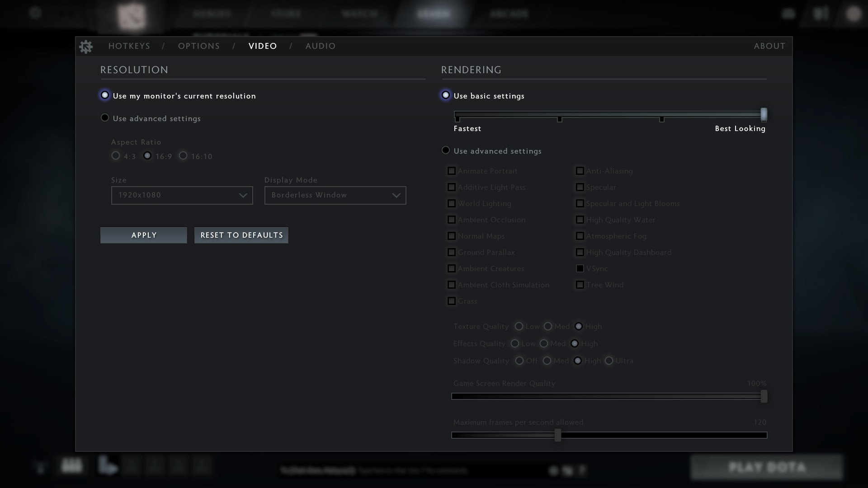Click the Dota 2 logo in top bar
Viewport: 868px width, 488px height.
(x=132, y=16)
